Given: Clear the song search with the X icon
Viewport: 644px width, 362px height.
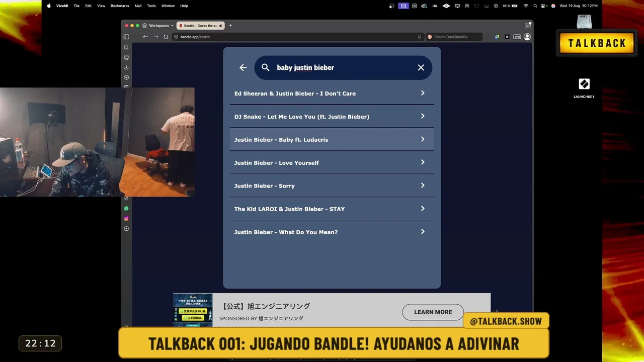Looking at the screenshot, I should pos(421,67).
